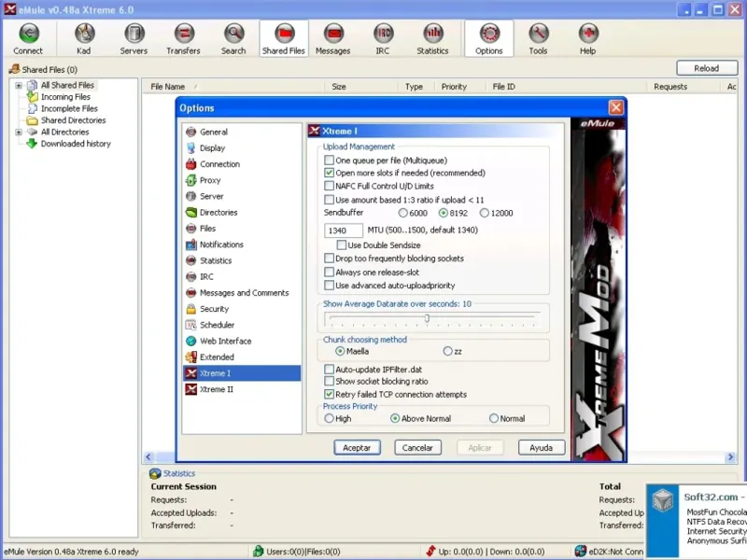Uncheck Open more slots if needed
The image size is (747, 560).
tap(329, 173)
